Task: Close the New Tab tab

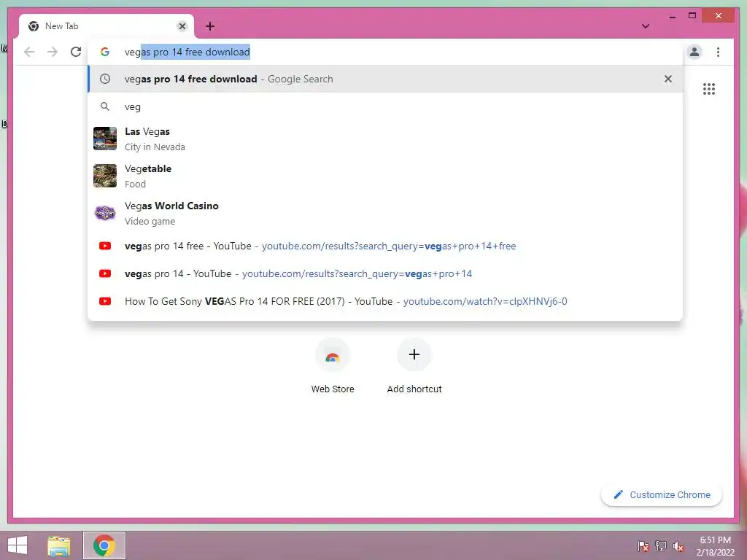Action: pyautogui.click(x=182, y=26)
